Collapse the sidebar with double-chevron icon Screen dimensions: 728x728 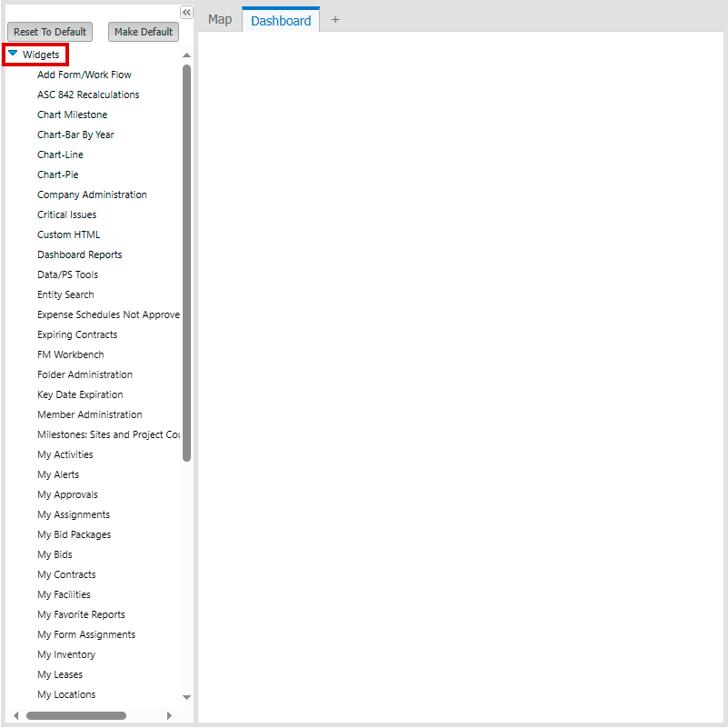pos(186,13)
